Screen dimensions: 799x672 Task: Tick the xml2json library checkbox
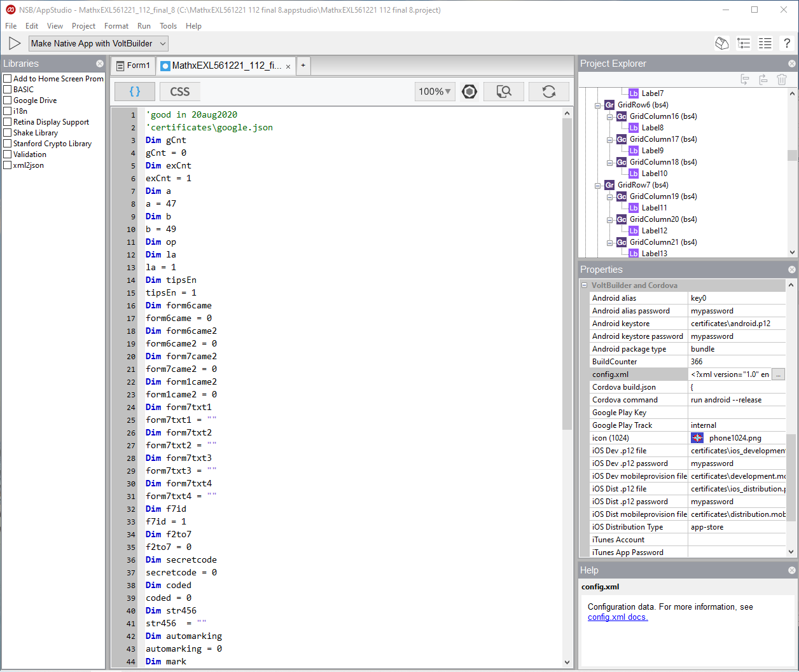coord(8,165)
